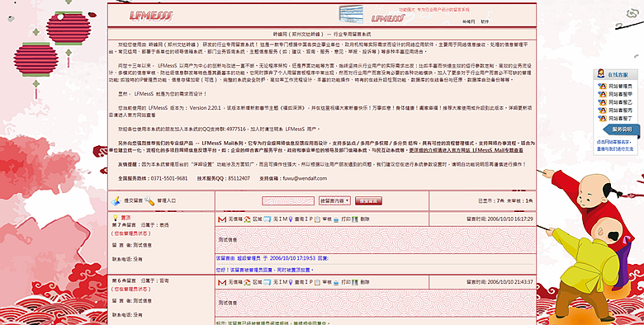Open the 岭峰网 link in the header
This screenshot has height=325, width=644.
pos(469,21)
